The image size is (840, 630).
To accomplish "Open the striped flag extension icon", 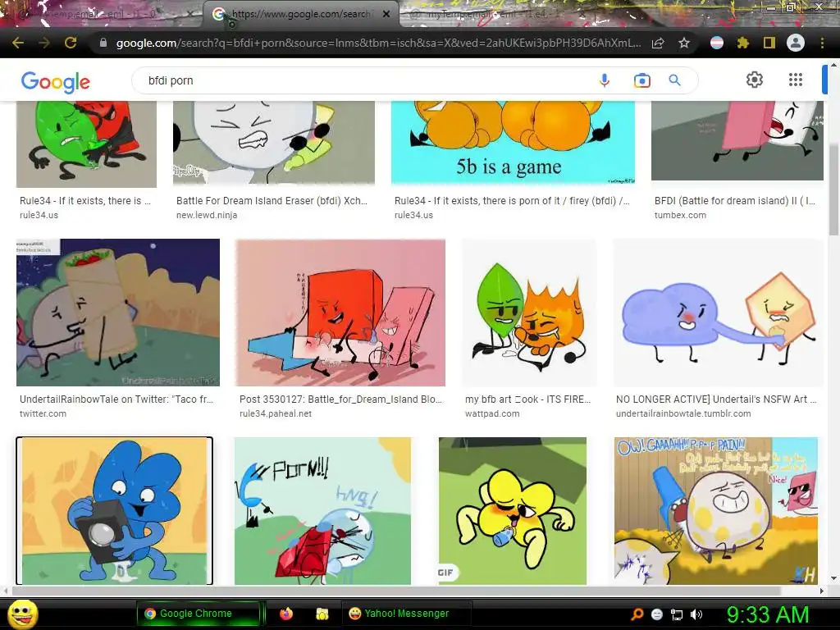I will pyautogui.click(x=717, y=43).
